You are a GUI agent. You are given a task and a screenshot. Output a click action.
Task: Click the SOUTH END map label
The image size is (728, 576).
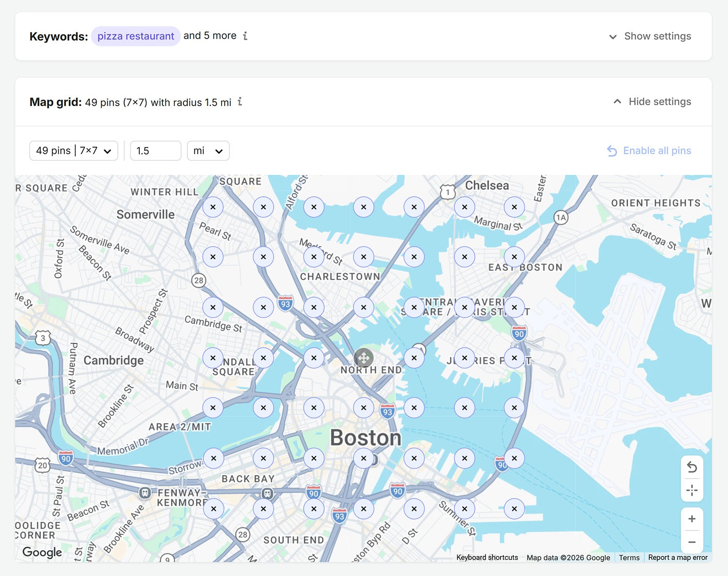pyautogui.click(x=294, y=540)
